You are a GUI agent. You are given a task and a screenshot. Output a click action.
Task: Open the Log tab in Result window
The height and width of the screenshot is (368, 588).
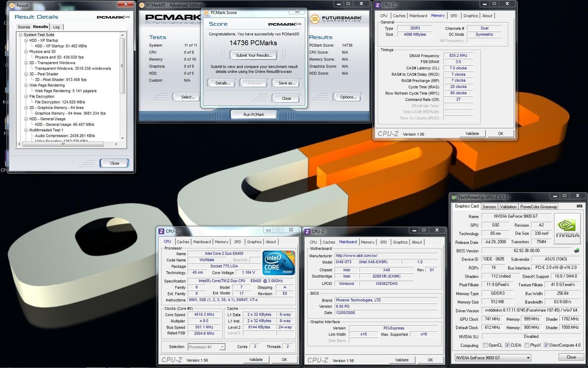(56, 27)
